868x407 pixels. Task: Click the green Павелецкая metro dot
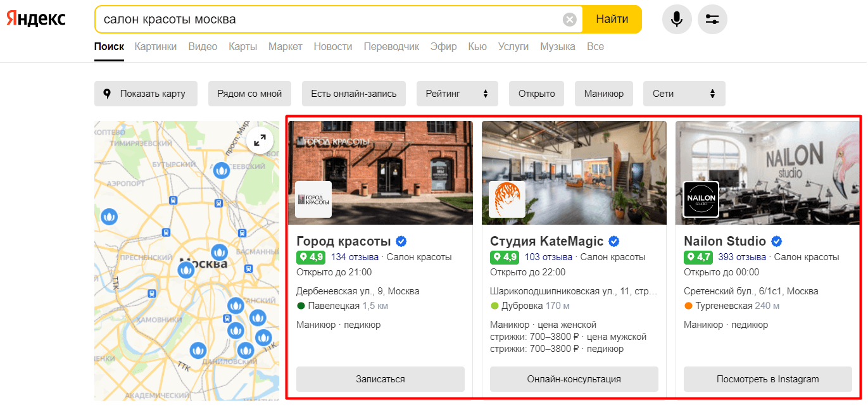301,306
